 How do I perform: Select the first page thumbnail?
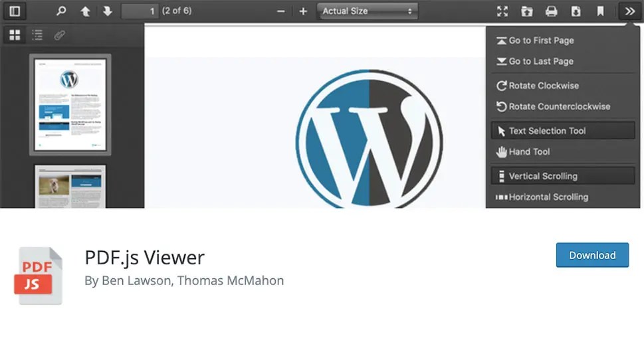pos(70,105)
